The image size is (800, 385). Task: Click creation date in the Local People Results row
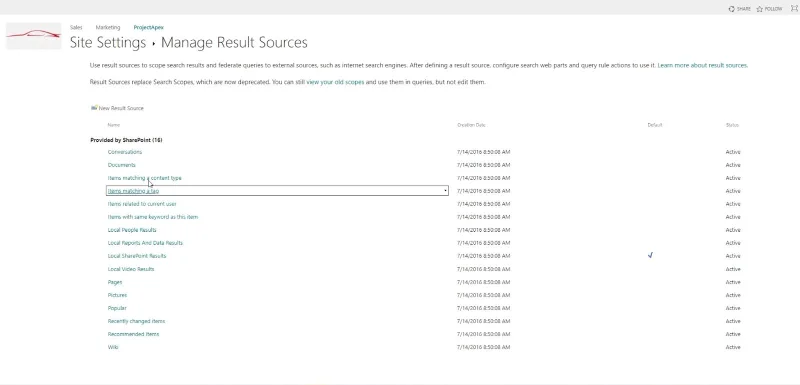(484, 230)
